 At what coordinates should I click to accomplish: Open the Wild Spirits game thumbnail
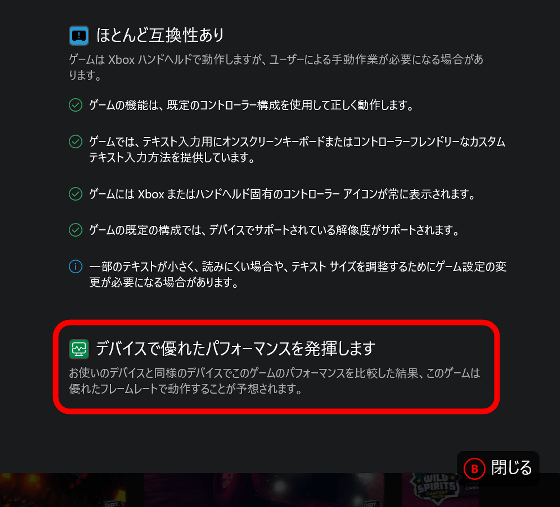[x=435, y=489]
